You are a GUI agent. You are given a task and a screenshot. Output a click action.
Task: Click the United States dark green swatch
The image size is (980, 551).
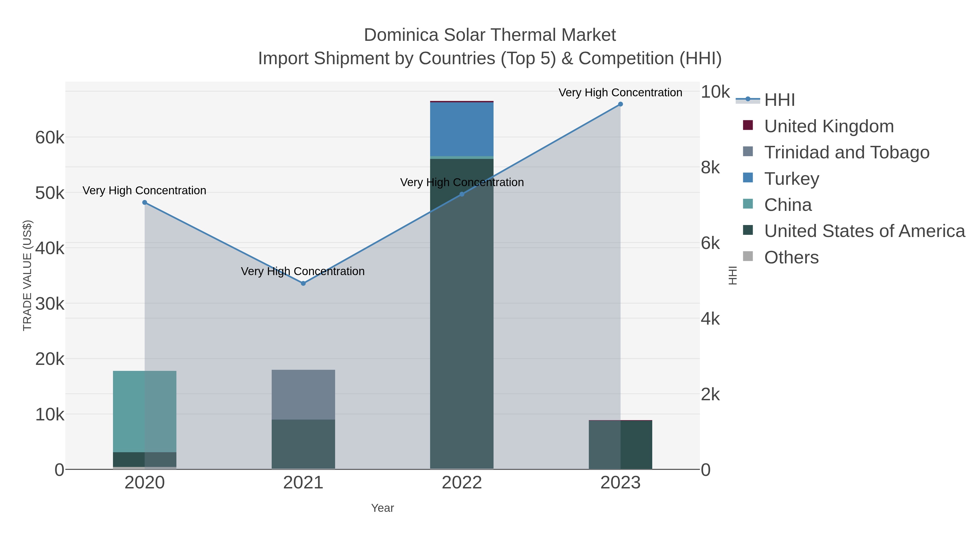pos(748,230)
